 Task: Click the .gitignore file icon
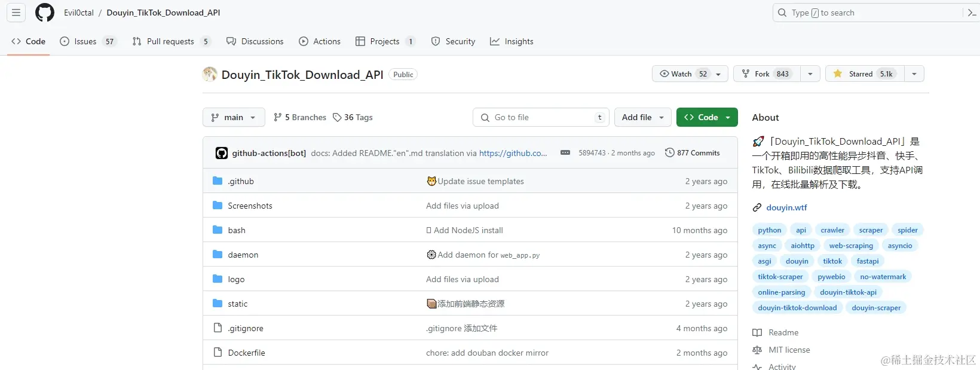[x=218, y=328]
